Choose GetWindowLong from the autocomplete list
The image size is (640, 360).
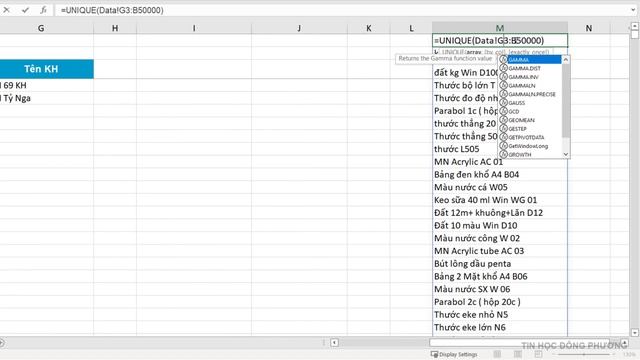coord(530,146)
